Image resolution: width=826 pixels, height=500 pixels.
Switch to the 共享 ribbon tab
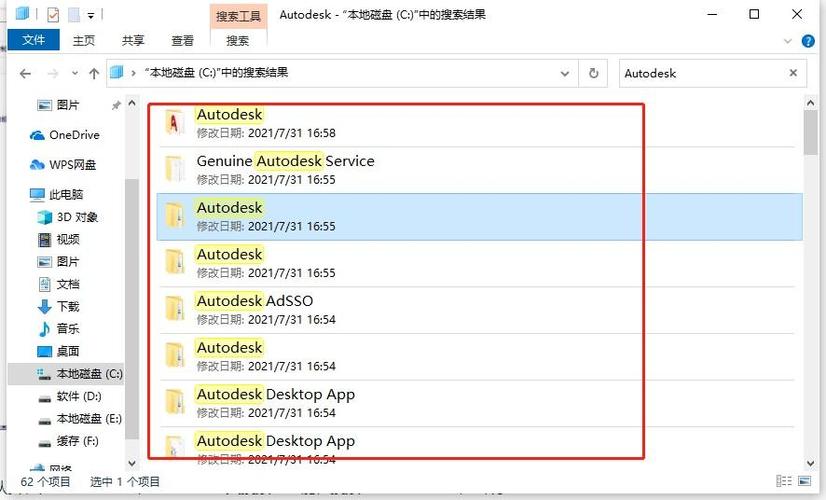[x=133, y=40]
